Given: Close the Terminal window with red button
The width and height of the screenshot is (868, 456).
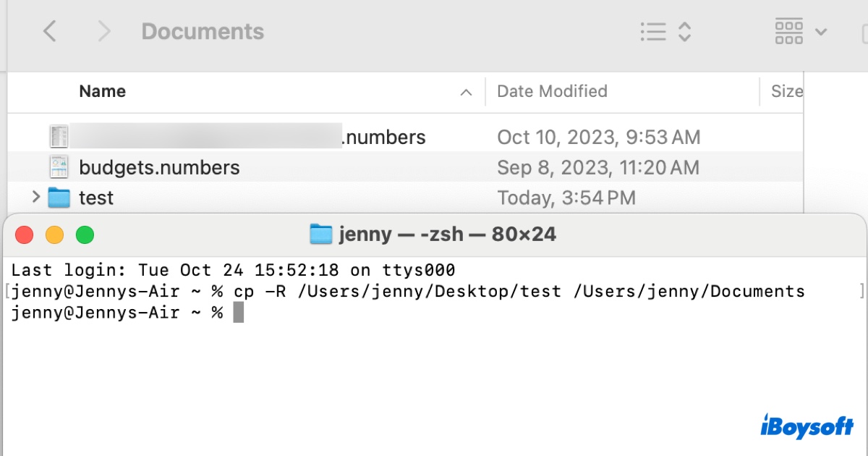Looking at the screenshot, I should 25,235.
